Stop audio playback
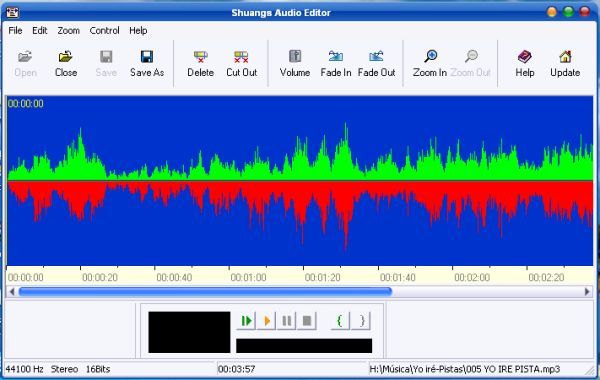600x380 pixels. (x=307, y=321)
